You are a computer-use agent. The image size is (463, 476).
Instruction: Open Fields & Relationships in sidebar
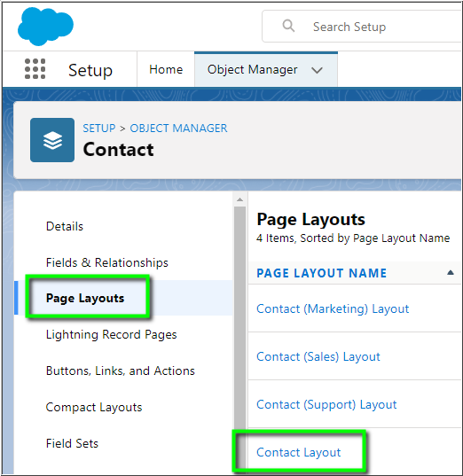click(107, 262)
